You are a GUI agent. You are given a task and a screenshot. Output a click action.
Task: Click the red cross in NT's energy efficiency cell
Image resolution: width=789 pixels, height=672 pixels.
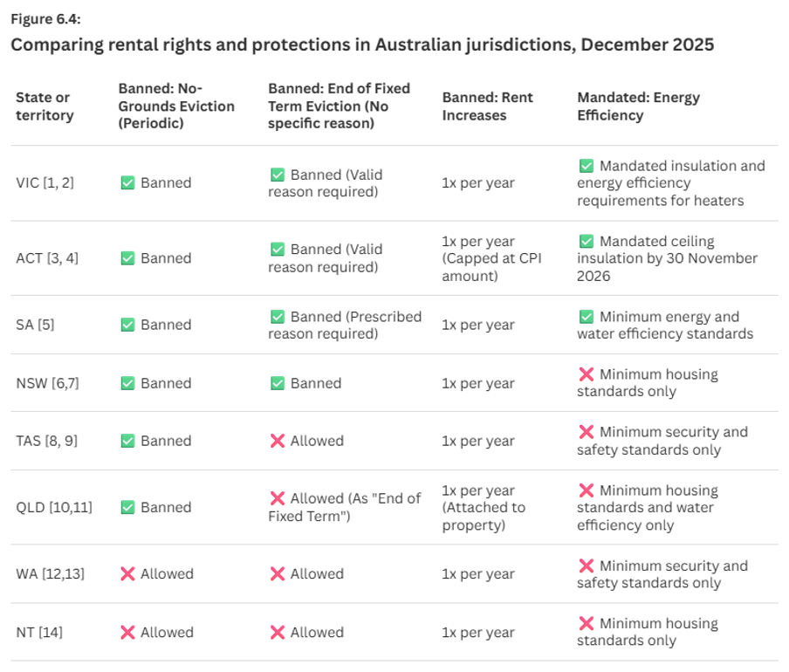click(587, 624)
